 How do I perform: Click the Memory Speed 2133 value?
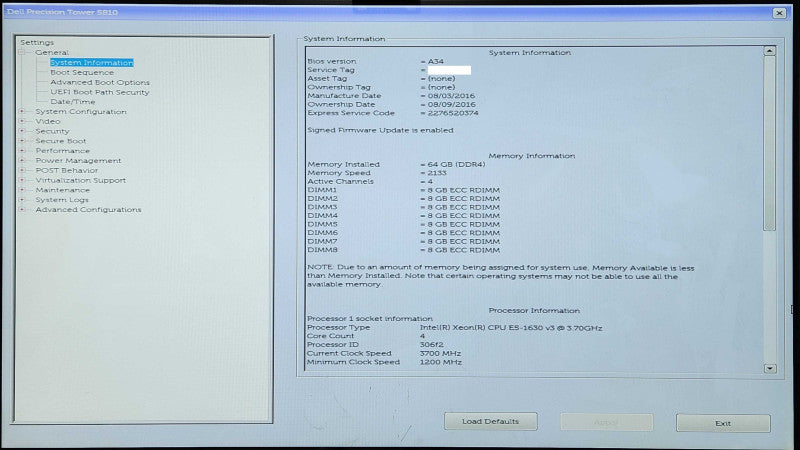(x=437, y=173)
